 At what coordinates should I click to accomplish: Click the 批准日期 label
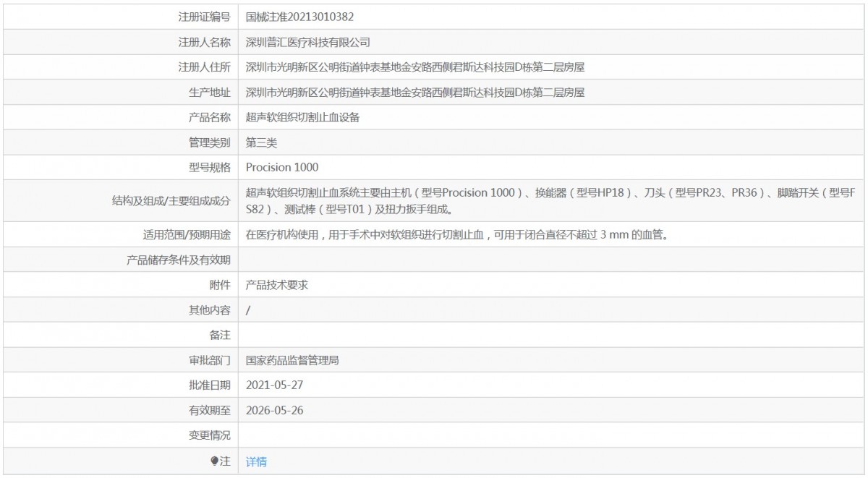[x=209, y=385]
